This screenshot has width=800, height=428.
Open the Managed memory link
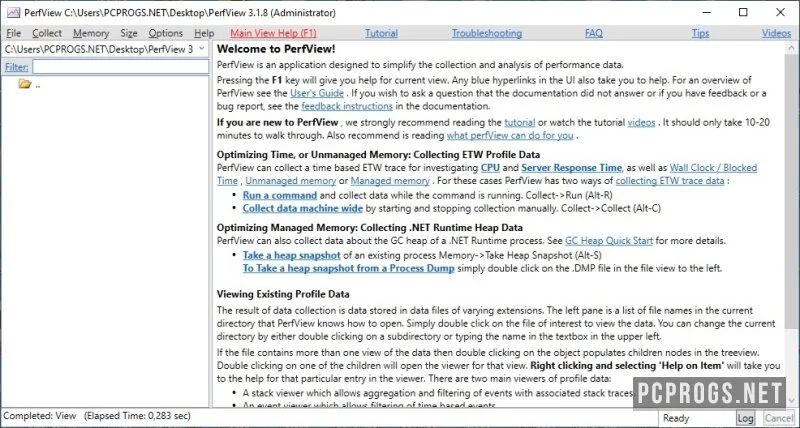[x=390, y=181]
